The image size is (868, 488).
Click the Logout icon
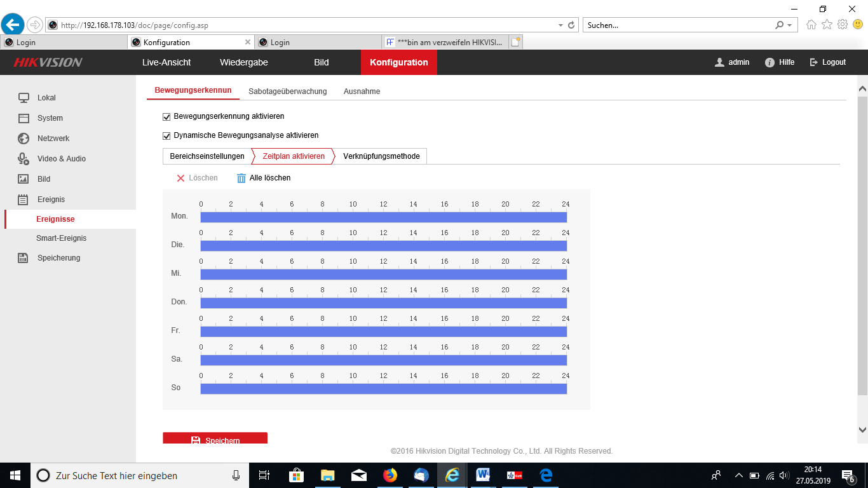[813, 62]
